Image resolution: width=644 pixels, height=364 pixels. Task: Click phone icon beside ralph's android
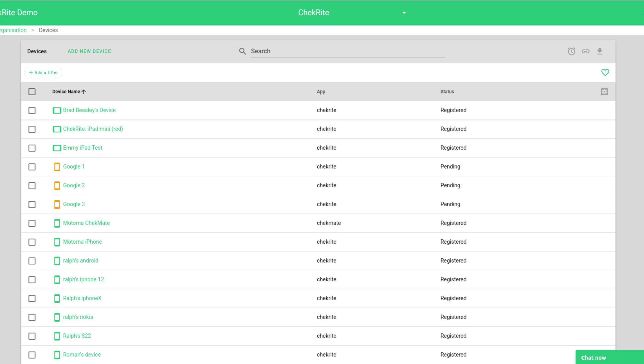(x=57, y=261)
